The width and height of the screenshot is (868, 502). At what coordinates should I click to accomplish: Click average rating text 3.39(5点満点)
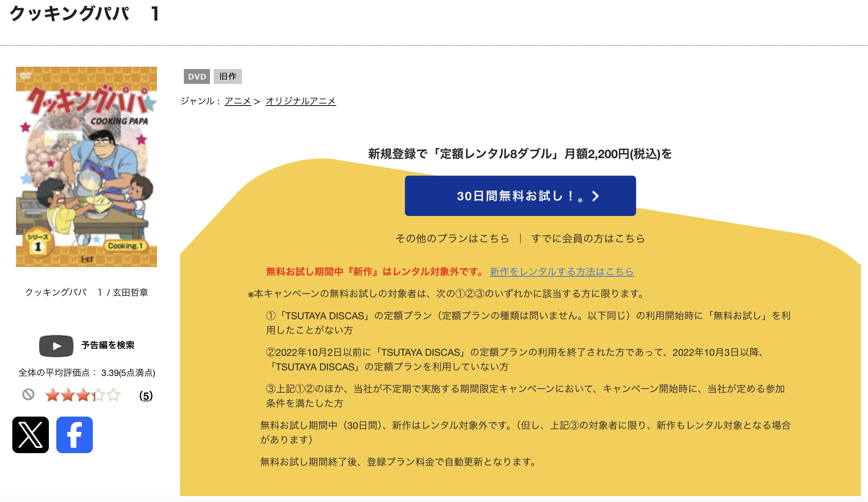128,373
